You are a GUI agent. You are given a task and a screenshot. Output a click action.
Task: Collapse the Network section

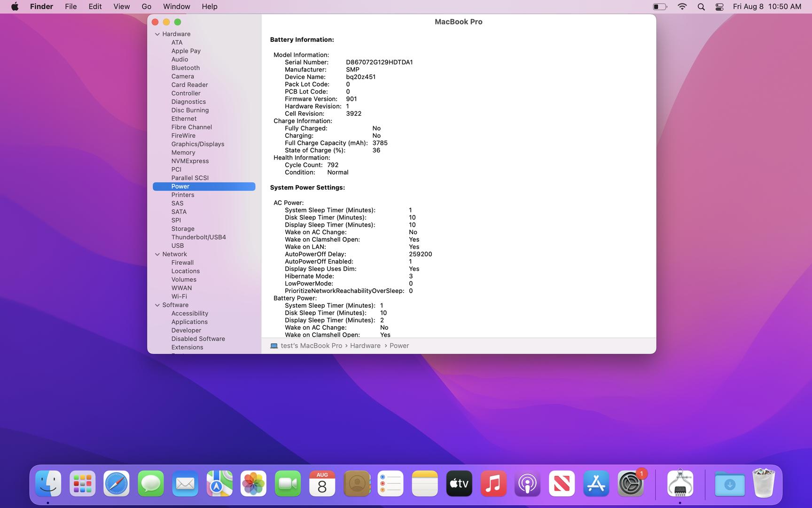point(157,254)
